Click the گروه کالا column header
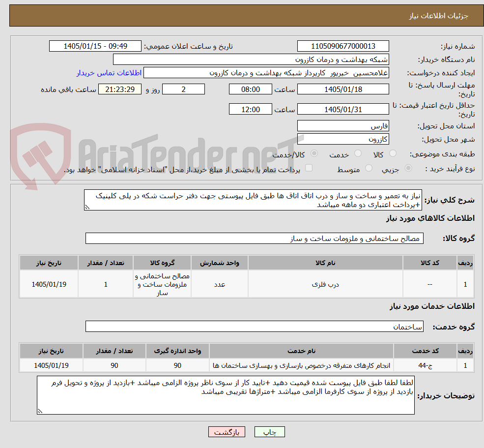The width and height of the screenshot is (484, 448). pos(162,263)
